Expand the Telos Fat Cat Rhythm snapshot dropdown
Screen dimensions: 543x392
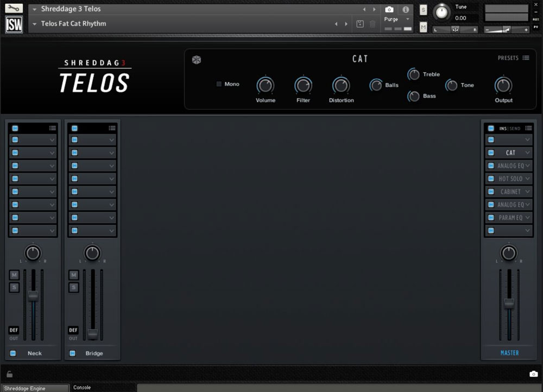[34, 24]
